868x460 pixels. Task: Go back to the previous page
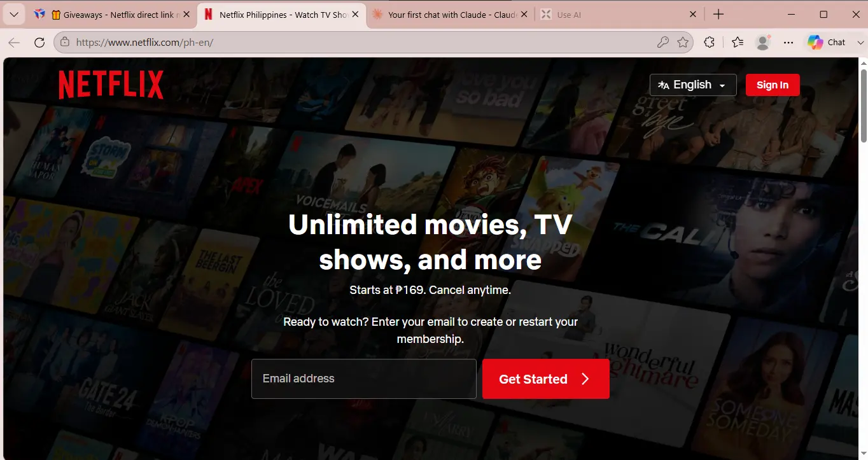14,43
